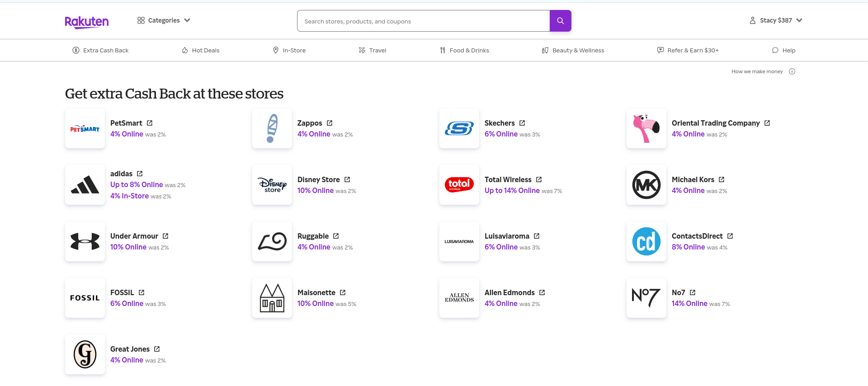Open external link icon next to Skechers
The image size is (868, 386).
[x=522, y=123]
